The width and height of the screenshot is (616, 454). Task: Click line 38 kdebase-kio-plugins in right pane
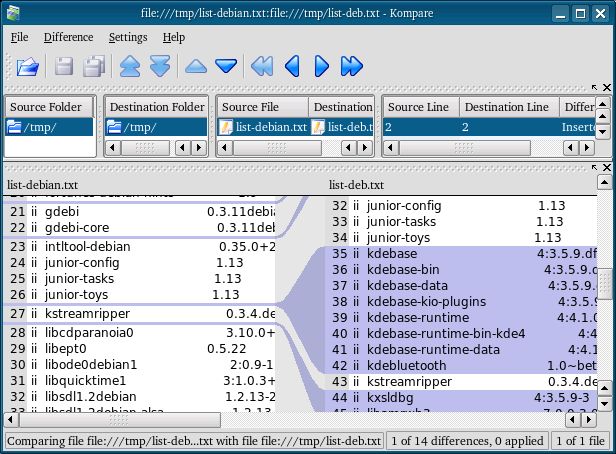pyautogui.click(x=460, y=302)
